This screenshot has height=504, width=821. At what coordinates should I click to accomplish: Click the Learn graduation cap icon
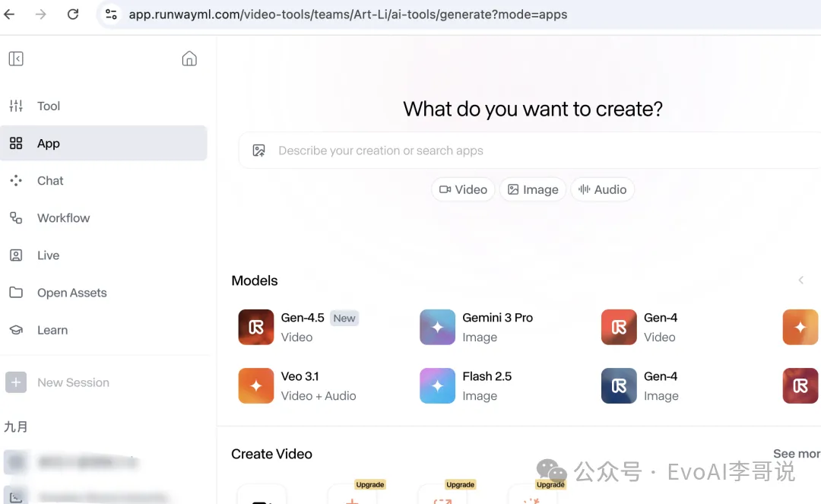pyautogui.click(x=16, y=330)
